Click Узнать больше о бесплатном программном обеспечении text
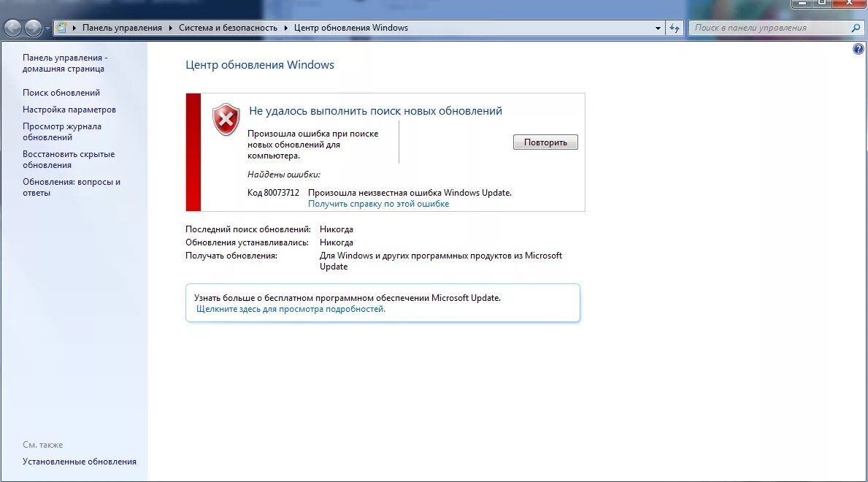 (347, 298)
